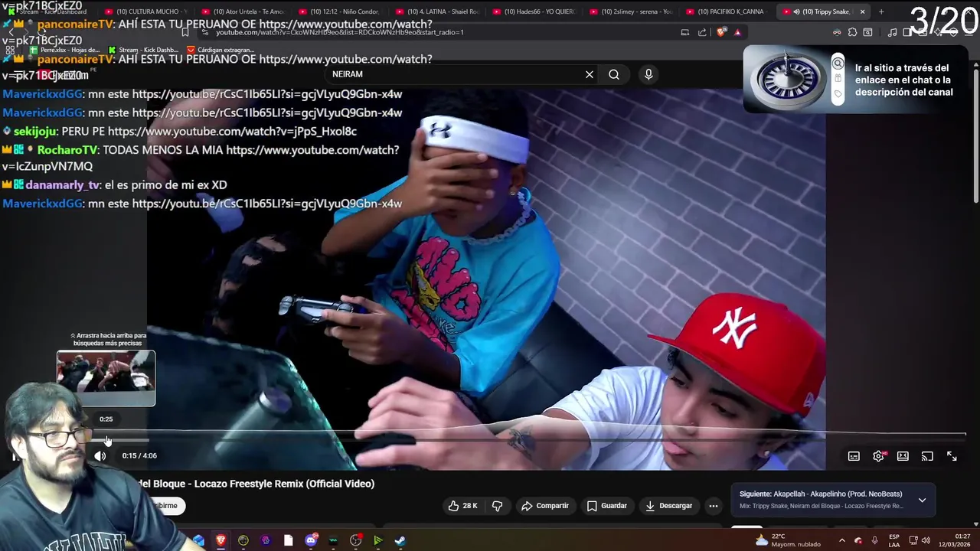980x551 pixels.
Task: Enter fullscreen with the player's fullscreen icon
Action: pyautogui.click(x=952, y=456)
